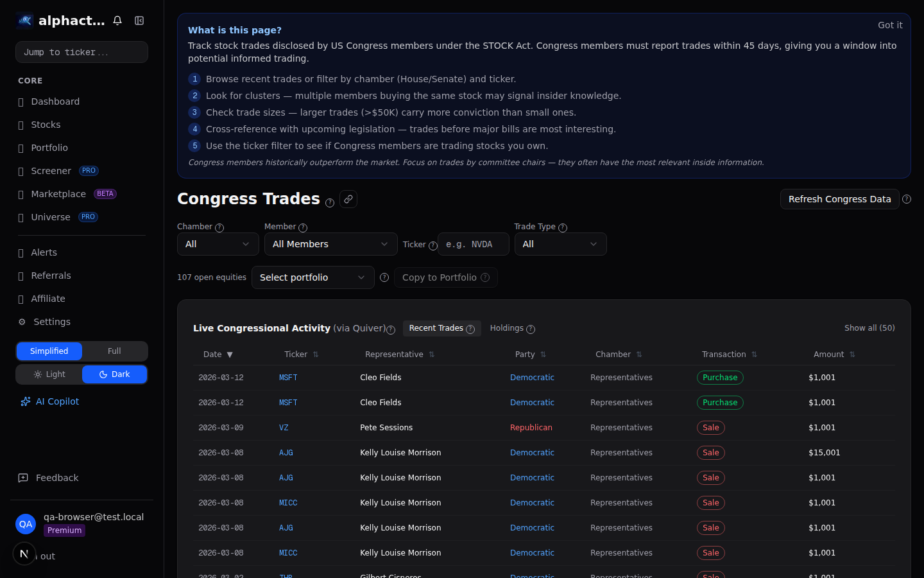Open the Screener from the sidebar menu
924x578 pixels.
(51, 170)
